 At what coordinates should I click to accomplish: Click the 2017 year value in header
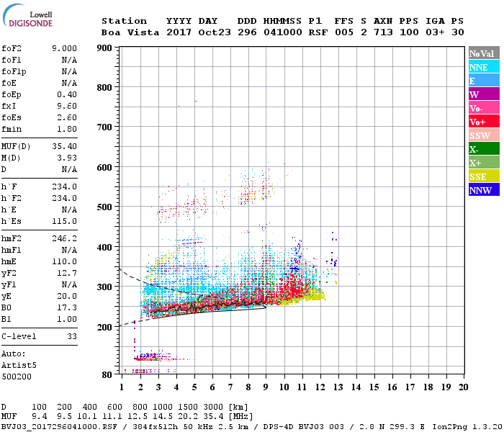(179, 32)
